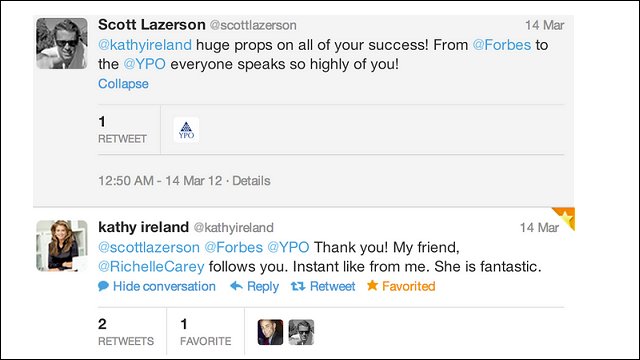View the 1 FAVORITE count
The width and height of the screenshot is (640, 360).
click(205, 332)
